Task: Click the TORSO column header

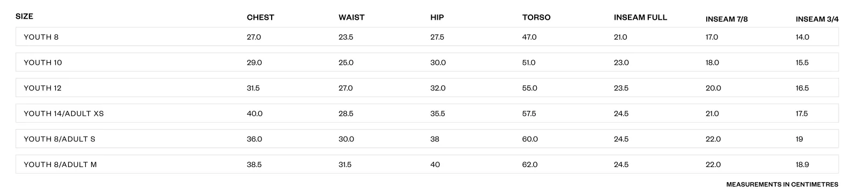Action: 536,17
